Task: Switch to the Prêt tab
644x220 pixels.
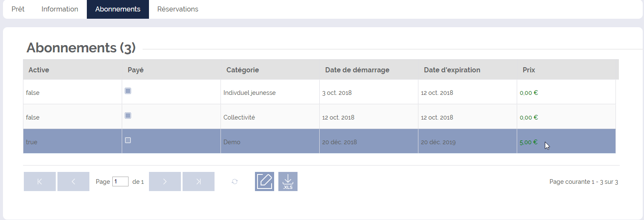Action: pos(18,9)
